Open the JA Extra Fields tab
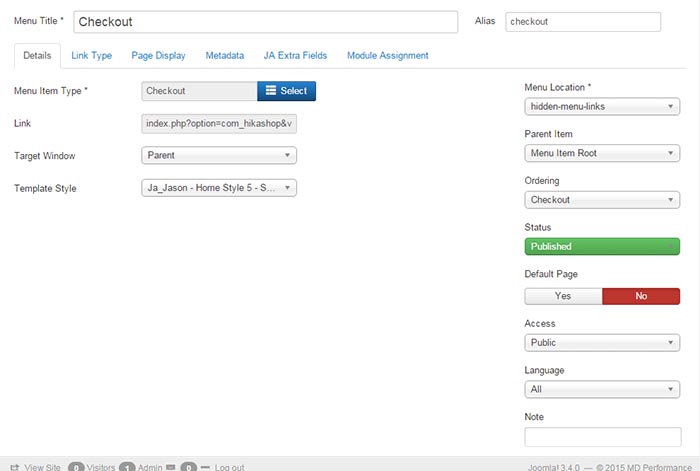This screenshot has width=700, height=471. [295, 56]
